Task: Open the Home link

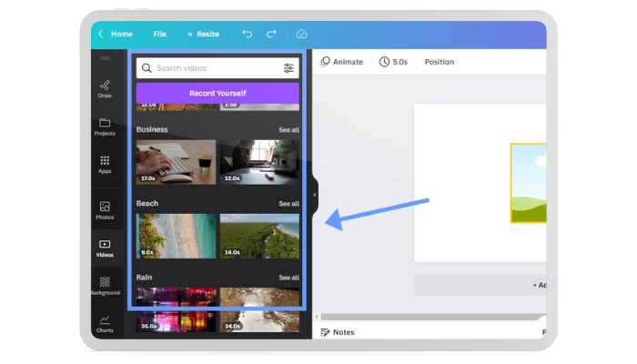Action: click(122, 35)
